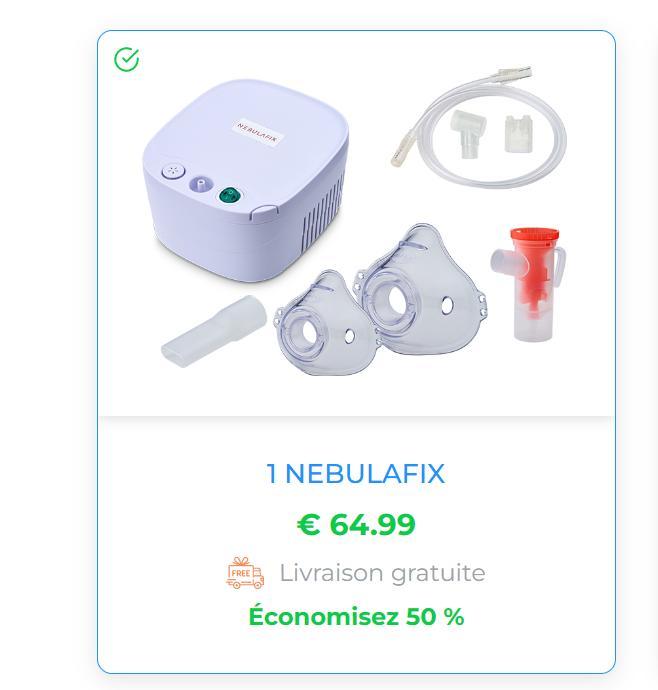The image size is (658, 690).
Task: Click the smaller child face mask
Action: (x=326, y=323)
